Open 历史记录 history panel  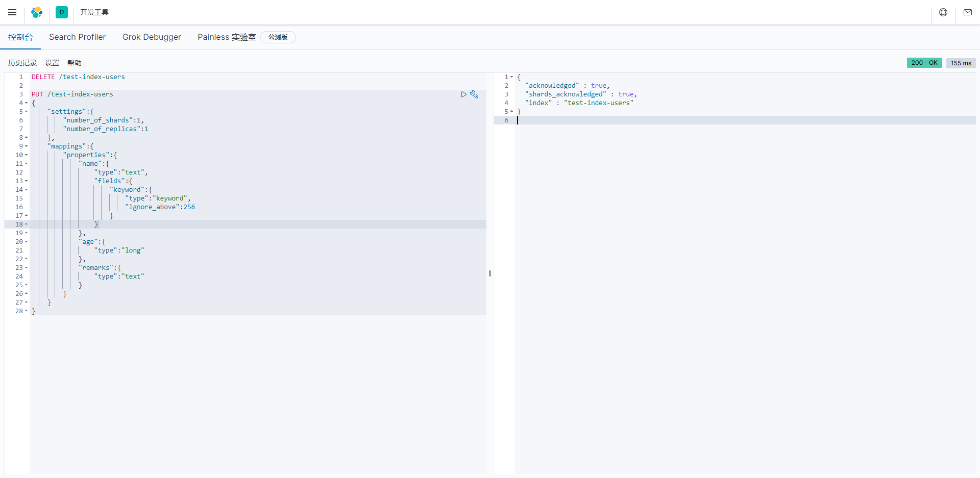tap(22, 63)
